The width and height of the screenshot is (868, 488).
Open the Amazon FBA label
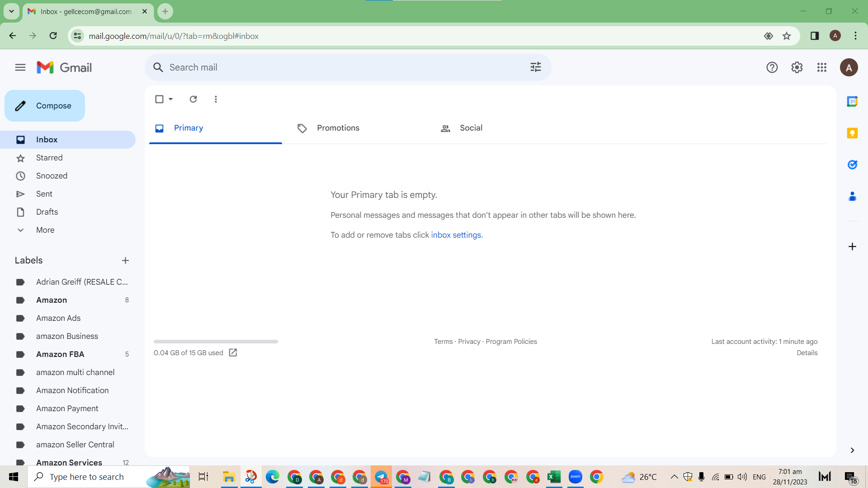click(68, 354)
